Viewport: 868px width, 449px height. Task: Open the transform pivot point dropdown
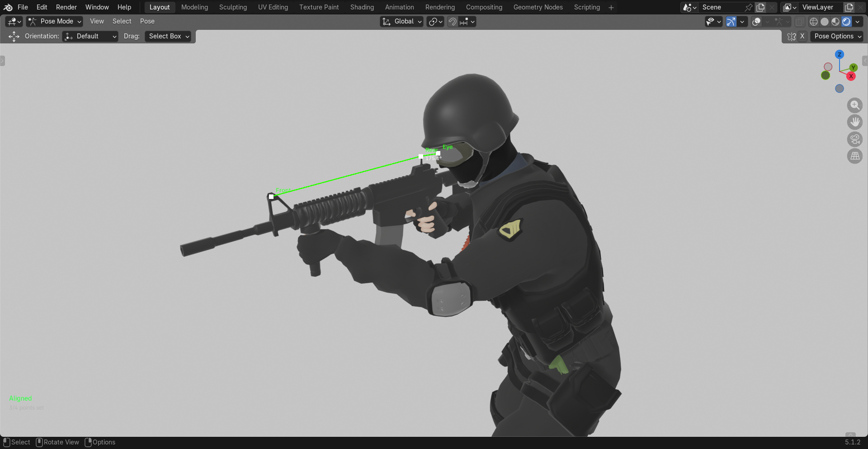[435, 21]
